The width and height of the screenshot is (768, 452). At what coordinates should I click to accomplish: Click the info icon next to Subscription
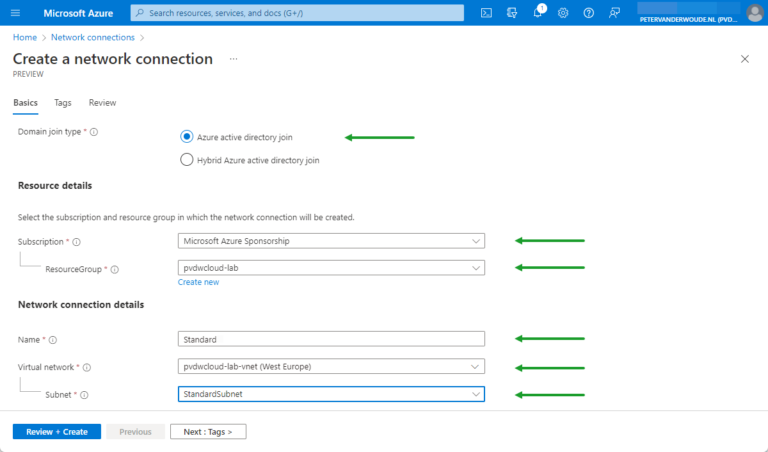pyautogui.click(x=76, y=241)
